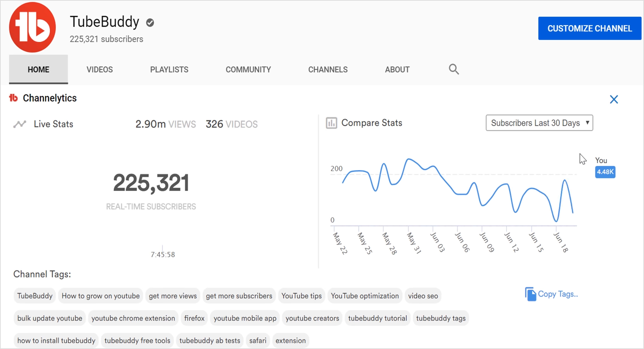Screen dimensions: 644x349
Task: Click the 7:45:58 time marker
Action: point(163,255)
